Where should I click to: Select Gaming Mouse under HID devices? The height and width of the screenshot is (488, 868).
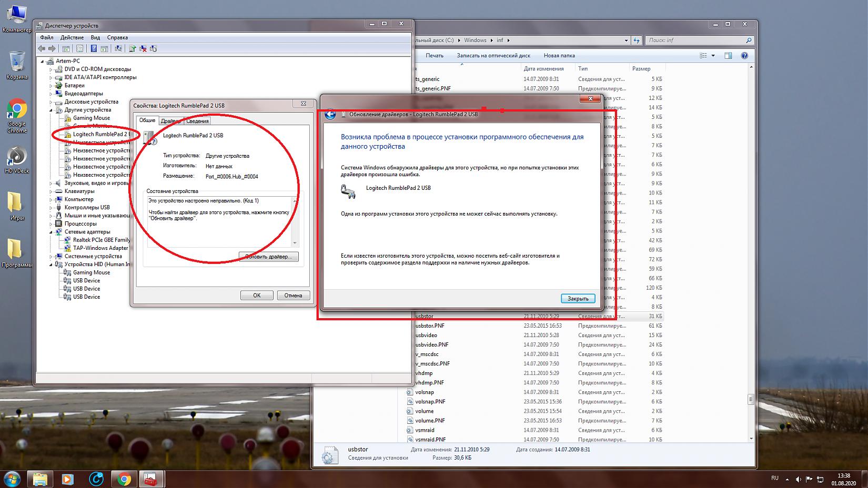[x=92, y=272]
